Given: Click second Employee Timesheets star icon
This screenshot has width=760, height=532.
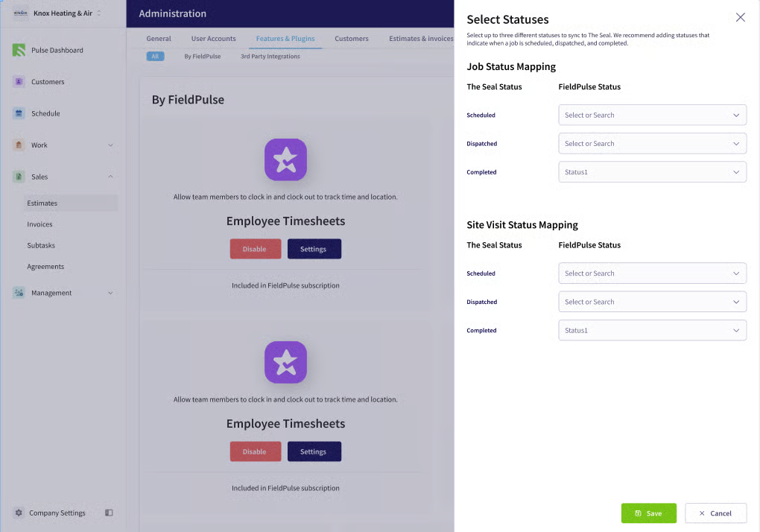Looking at the screenshot, I should [x=285, y=362].
